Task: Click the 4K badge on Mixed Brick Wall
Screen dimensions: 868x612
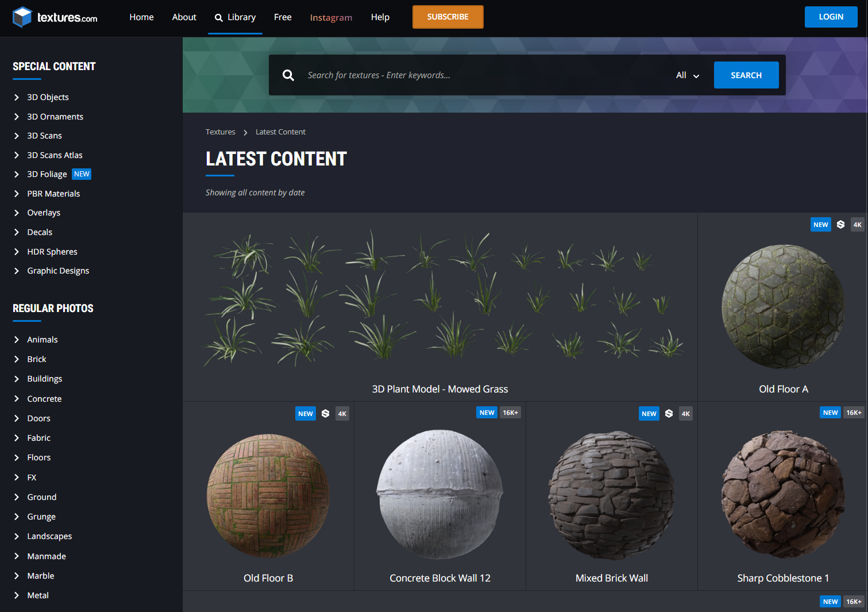Action: coord(685,413)
